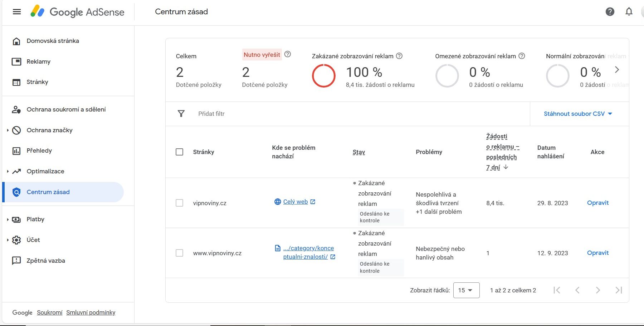Screen dimensions: 644x326
Task: Click the date 12. 9. 2023
Action: 552,253
